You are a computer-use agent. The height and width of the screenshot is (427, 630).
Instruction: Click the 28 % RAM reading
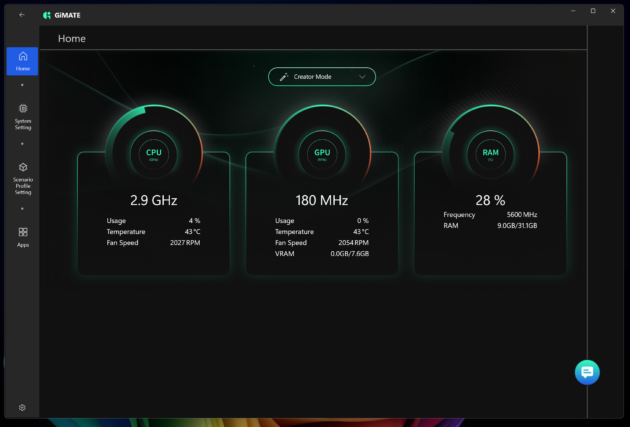[x=490, y=200]
